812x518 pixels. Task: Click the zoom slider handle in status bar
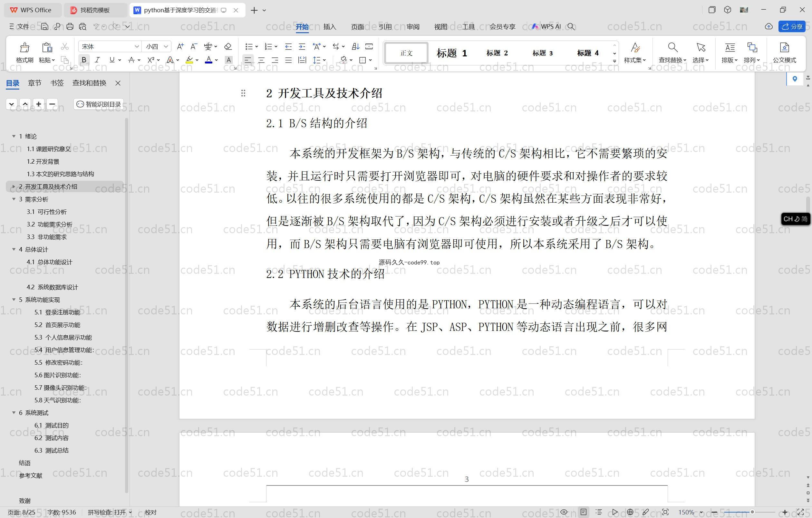(752, 512)
